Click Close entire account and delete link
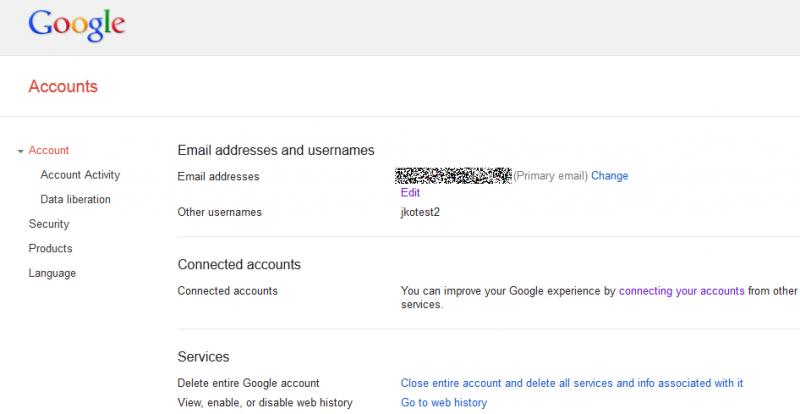 (571, 383)
